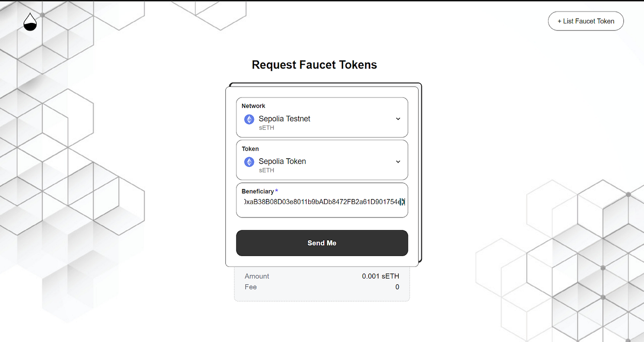Click the Beneficiary field label
The height and width of the screenshot is (342, 644).
point(259,191)
